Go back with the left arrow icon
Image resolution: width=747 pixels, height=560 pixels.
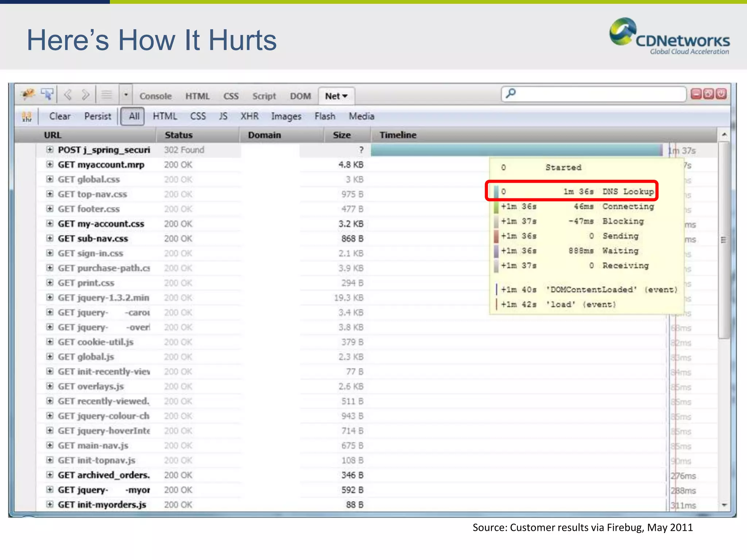[67, 95]
